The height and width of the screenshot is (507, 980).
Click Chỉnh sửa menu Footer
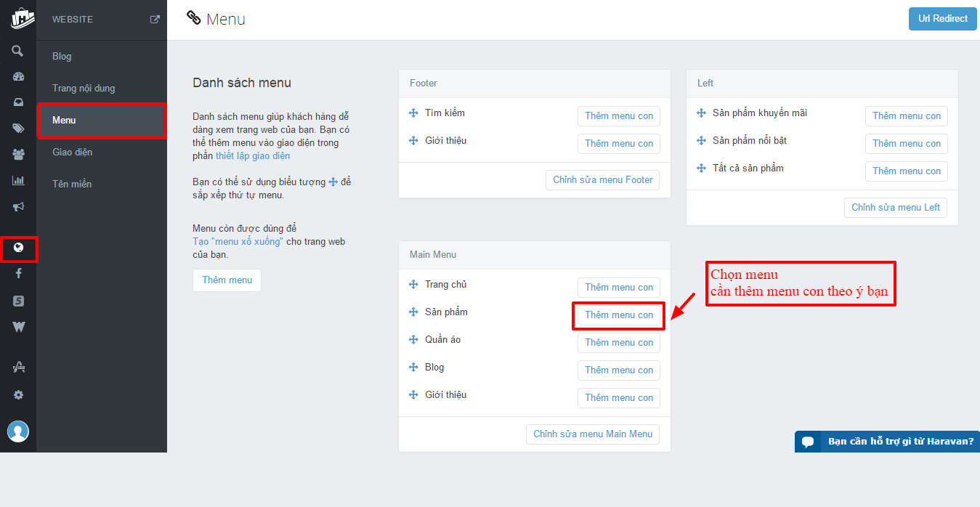[603, 180]
